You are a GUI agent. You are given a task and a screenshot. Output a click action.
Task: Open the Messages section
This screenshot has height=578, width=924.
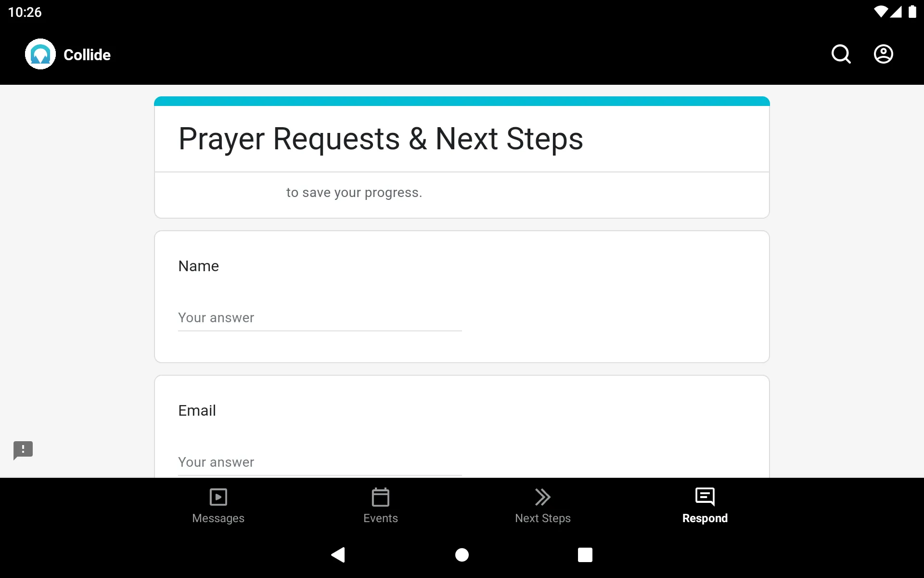[x=218, y=505]
